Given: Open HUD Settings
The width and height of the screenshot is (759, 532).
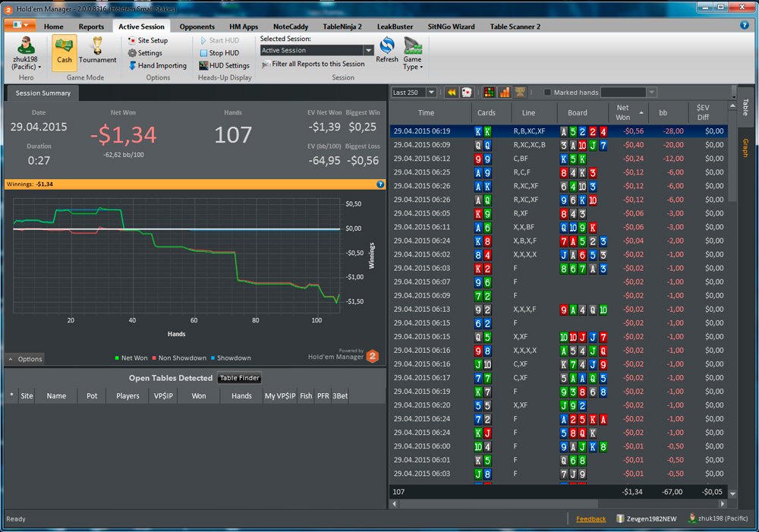Looking at the screenshot, I should pos(225,65).
